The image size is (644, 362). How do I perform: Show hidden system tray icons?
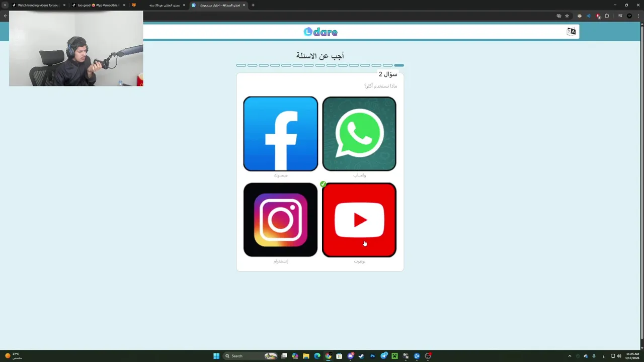[x=570, y=356]
